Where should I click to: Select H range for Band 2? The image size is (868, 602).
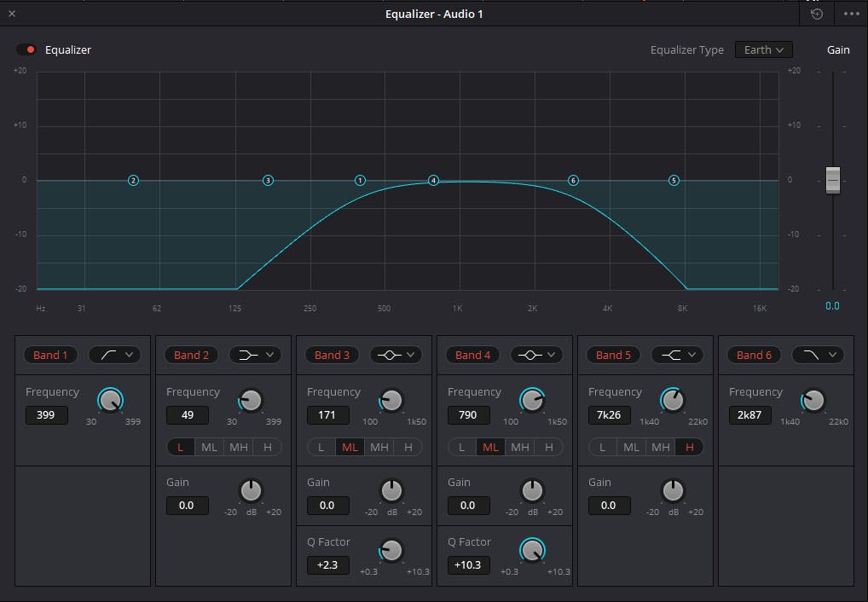tap(268, 448)
